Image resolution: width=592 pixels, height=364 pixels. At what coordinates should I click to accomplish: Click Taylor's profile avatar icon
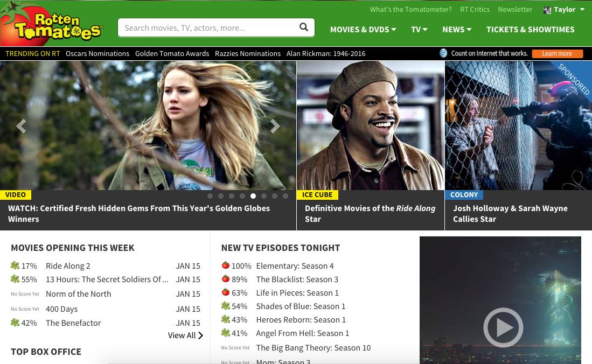pos(547,10)
